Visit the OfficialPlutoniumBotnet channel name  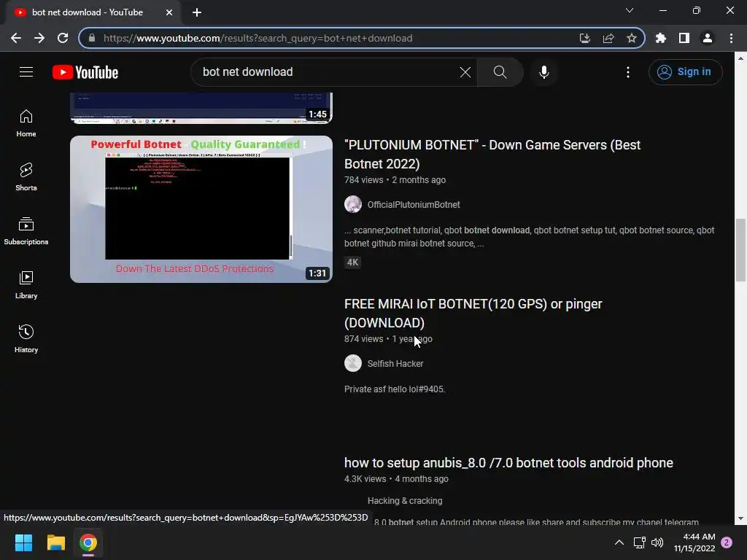tap(414, 205)
